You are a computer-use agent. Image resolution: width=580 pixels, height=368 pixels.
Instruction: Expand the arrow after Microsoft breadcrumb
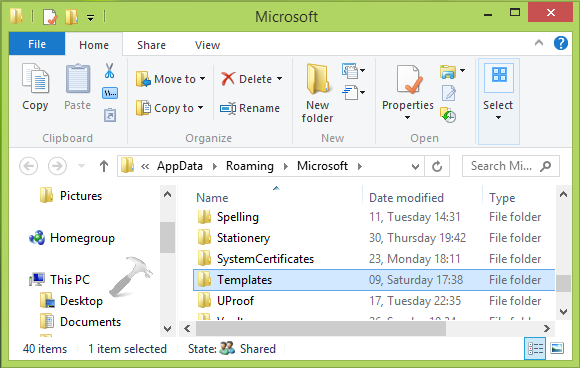[360, 166]
